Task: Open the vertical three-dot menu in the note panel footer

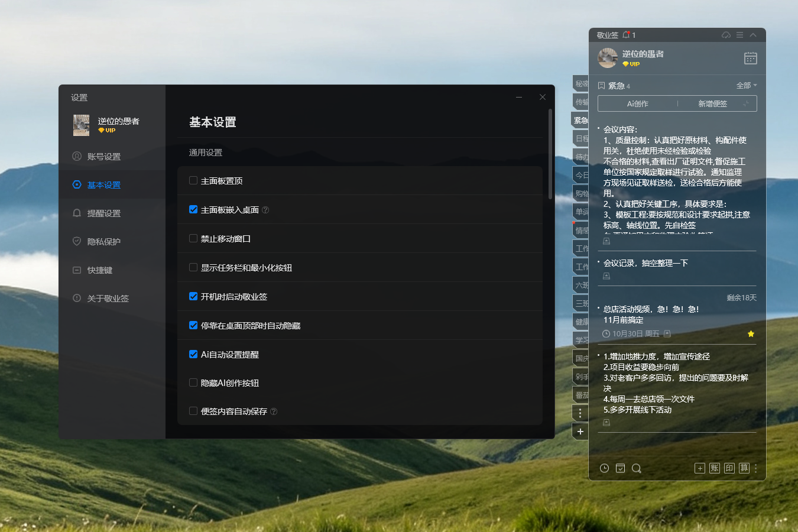Action: pos(756,468)
